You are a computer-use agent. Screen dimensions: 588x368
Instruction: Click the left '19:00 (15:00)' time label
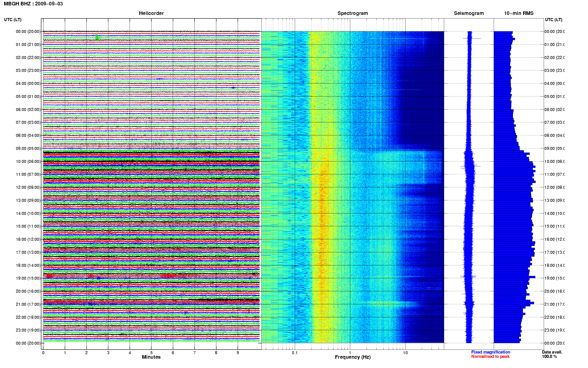pos(28,278)
